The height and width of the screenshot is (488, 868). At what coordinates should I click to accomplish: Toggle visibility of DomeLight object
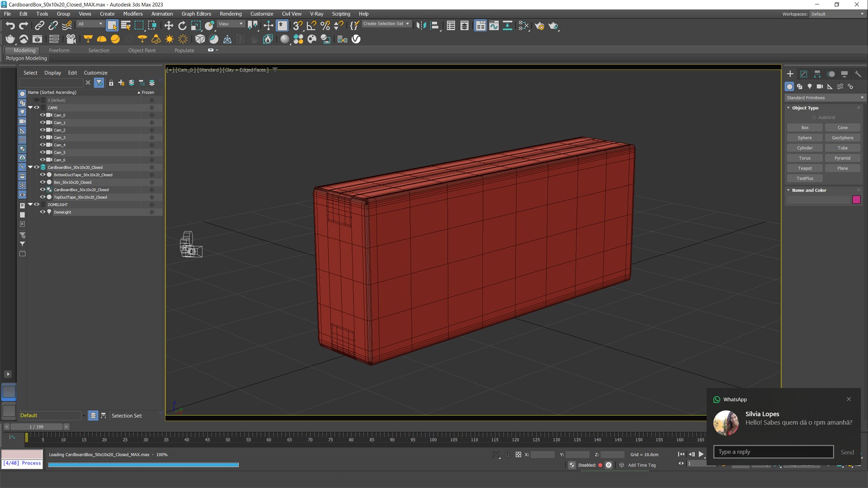click(42, 212)
